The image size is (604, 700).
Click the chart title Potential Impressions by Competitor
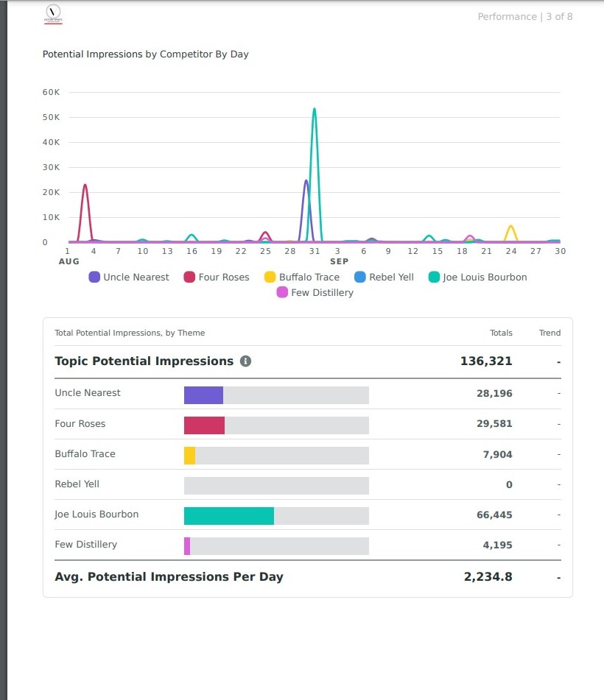point(145,54)
